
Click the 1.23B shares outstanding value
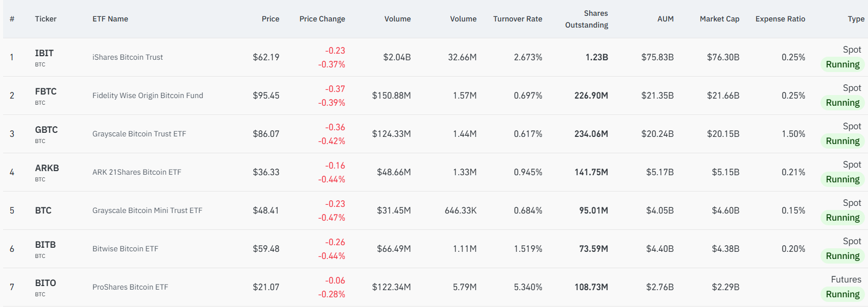tap(596, 57)
